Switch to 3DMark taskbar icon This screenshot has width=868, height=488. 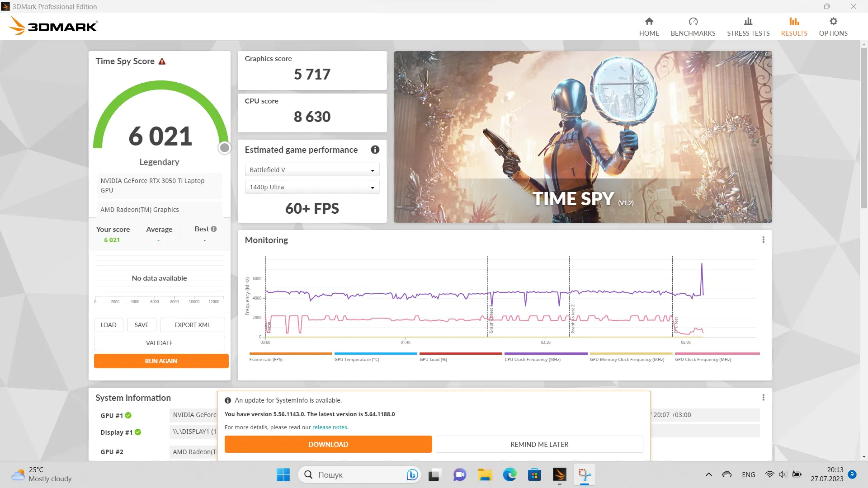pos(559,475)
